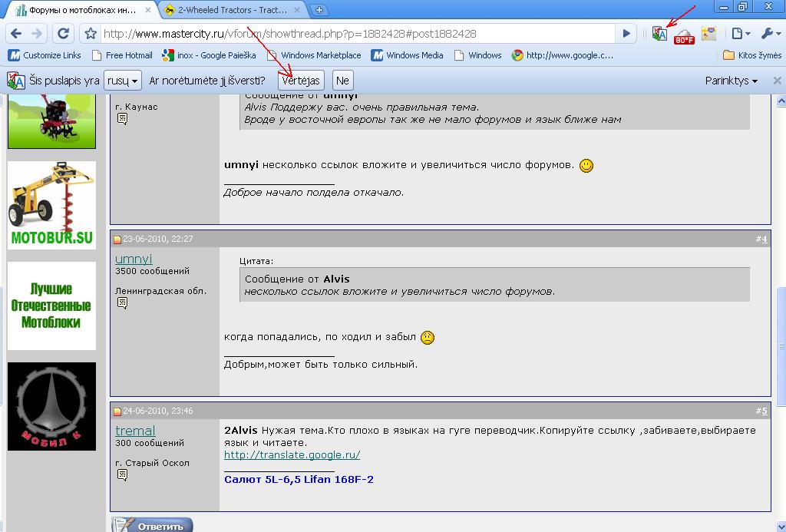Screen dimensions: 786x532
Task: Open the tremal user profile link
Action: (135, 430)
